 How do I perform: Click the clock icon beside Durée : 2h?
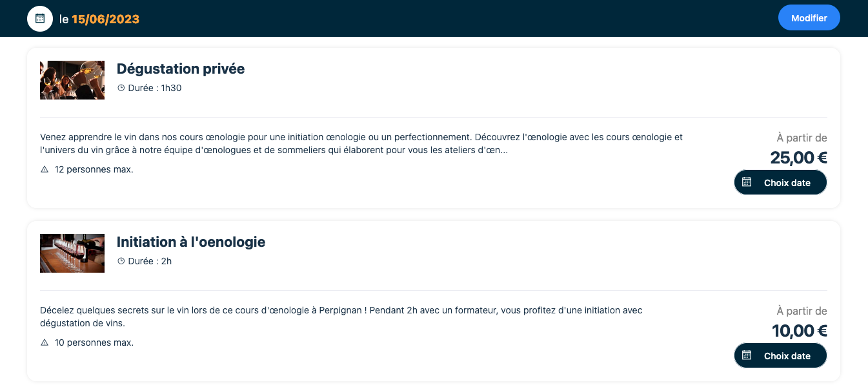[x=121, y=261]
